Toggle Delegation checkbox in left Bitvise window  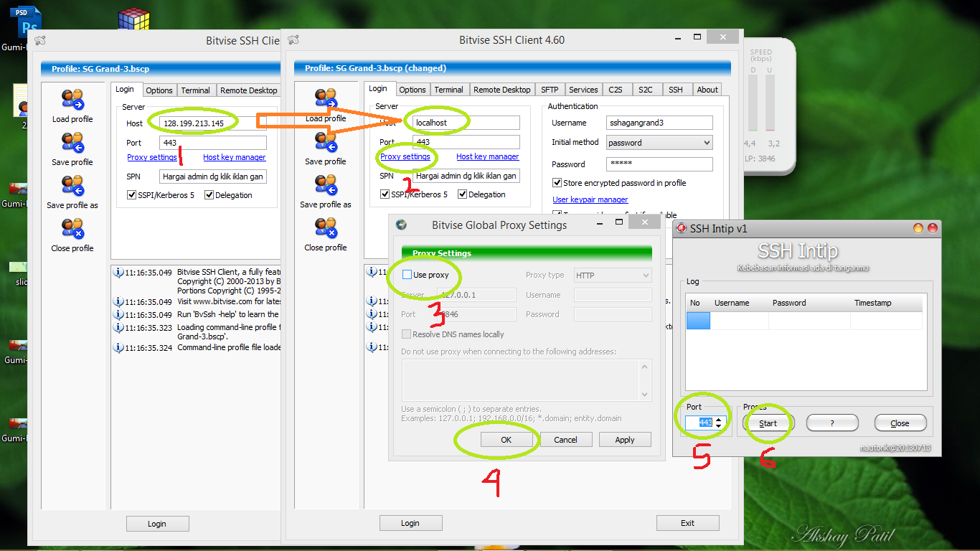pyautogui.click(x=209, y=195)
